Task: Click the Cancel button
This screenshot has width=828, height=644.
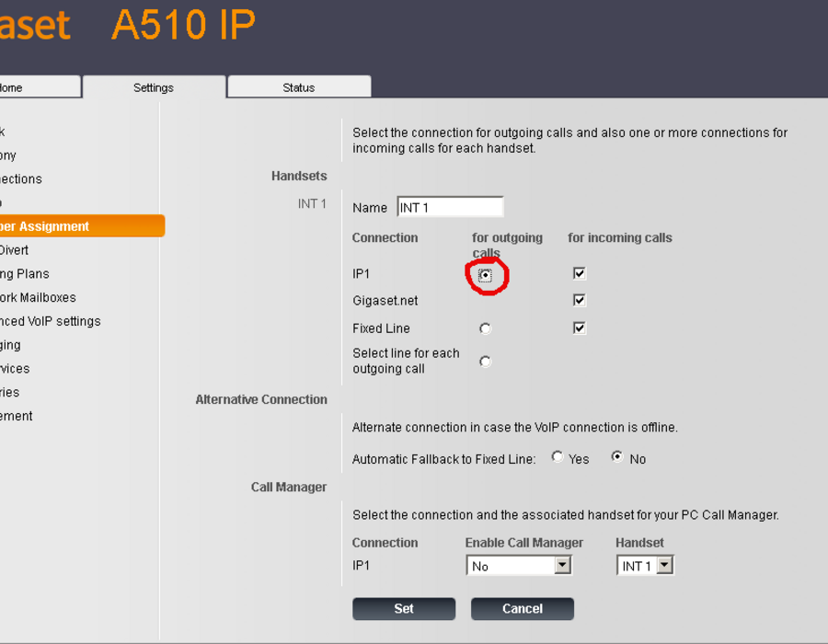Action: (x=523, y=609)
